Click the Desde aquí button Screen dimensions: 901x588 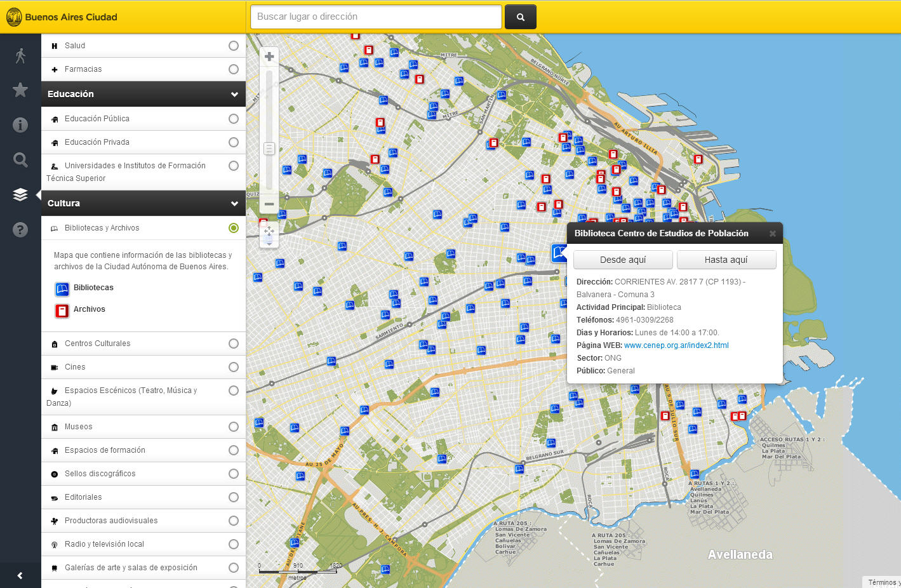(x=622, y=260)
